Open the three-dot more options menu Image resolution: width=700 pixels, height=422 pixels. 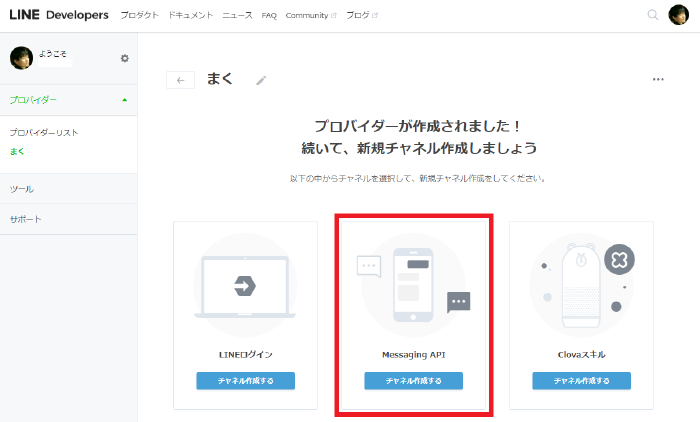click(x=658, y=79)
